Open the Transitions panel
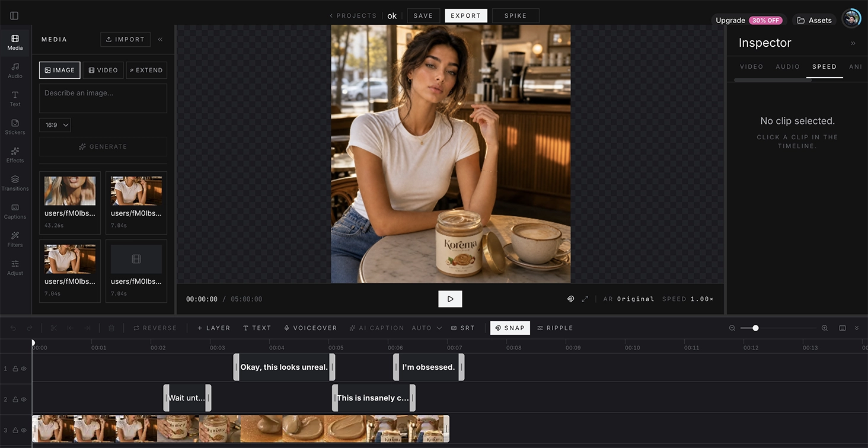Viewport: 868px width, 448px height. tap(15, 183)
